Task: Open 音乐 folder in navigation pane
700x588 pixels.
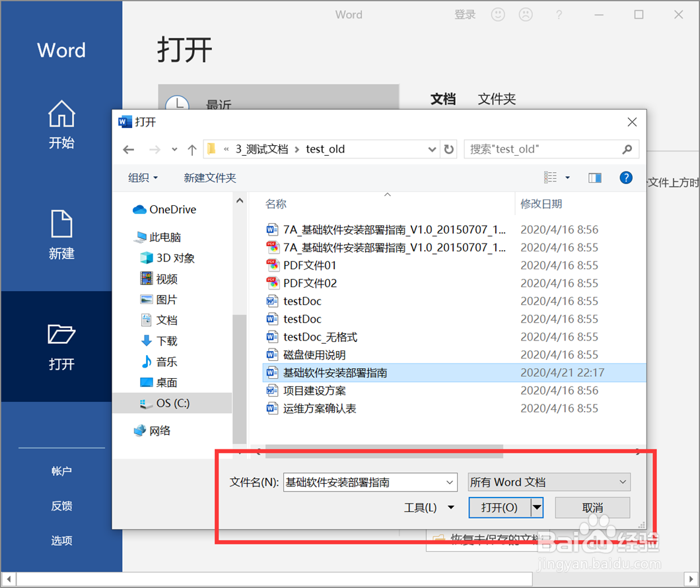Action: (159, 362)
